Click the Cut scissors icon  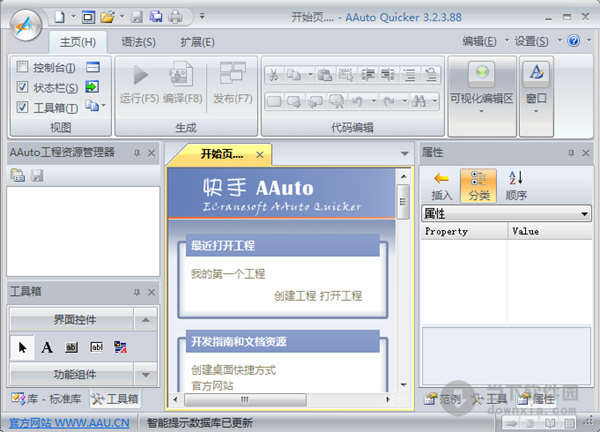click(x=273, y=75)
